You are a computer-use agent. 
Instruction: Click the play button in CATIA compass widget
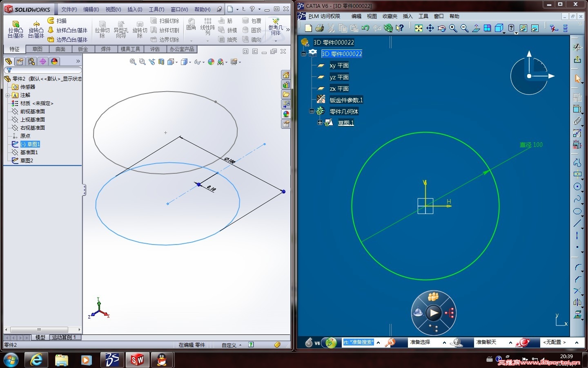pos(433,313)
